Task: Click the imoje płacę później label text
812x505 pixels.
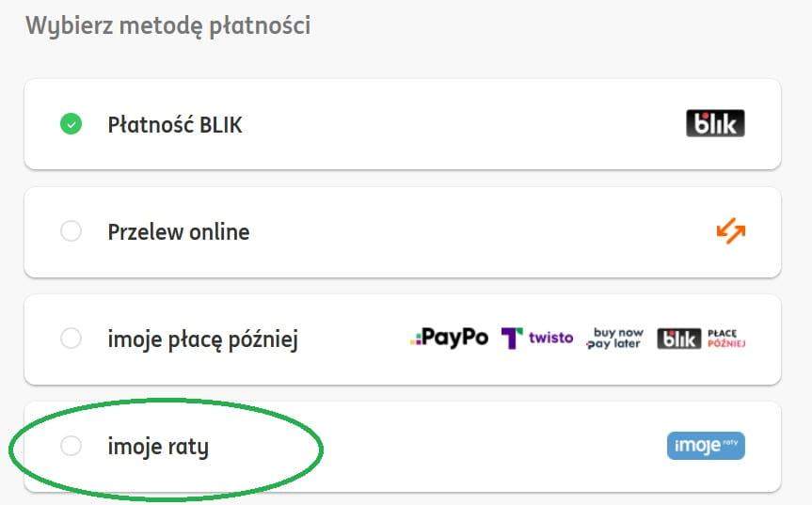Action: click(x=202, y=339)
